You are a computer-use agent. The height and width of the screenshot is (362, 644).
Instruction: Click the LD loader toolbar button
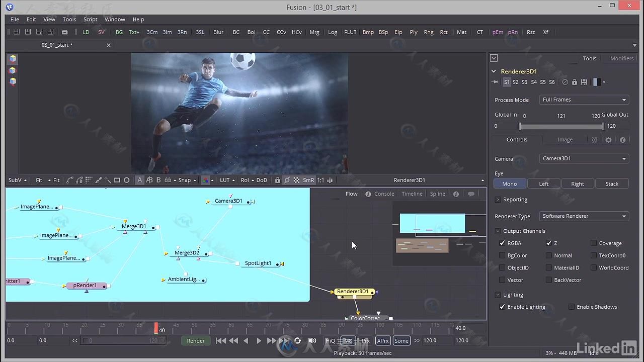pyautogui.click(x=86, y=32)
